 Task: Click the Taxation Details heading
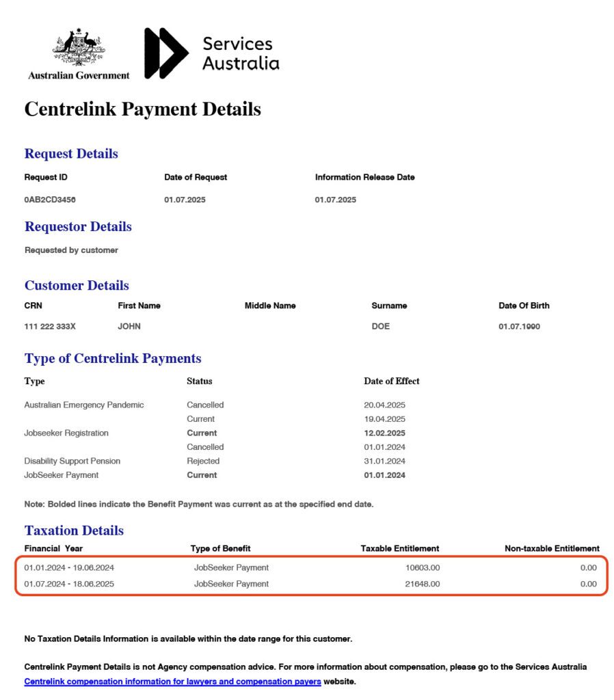coord(74,530)
